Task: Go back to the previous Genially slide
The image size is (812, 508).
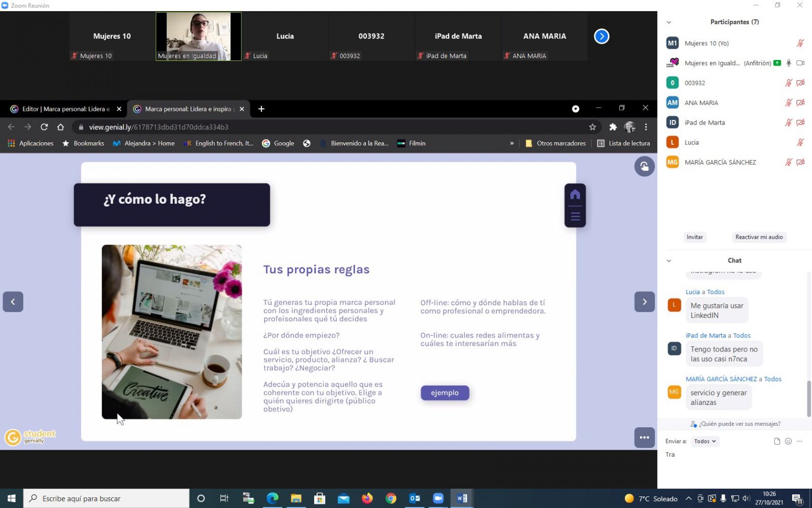Action: pyautogui.click(x=13, y=302)
